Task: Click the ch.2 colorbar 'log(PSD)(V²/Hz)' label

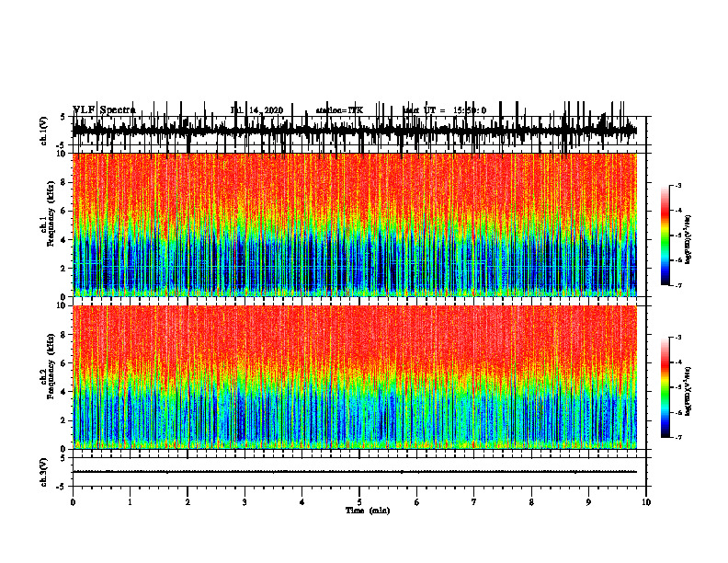Action: [x=688, y=391]
